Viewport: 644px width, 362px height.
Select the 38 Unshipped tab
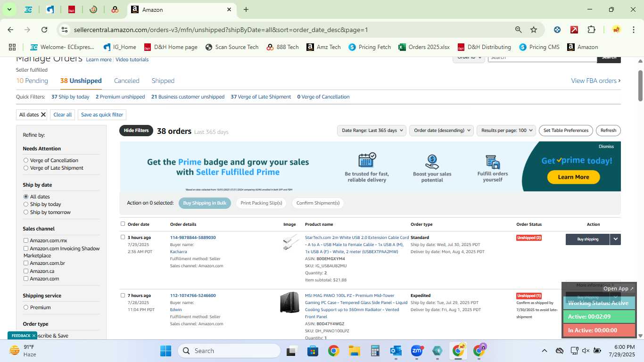pos(81,81)
